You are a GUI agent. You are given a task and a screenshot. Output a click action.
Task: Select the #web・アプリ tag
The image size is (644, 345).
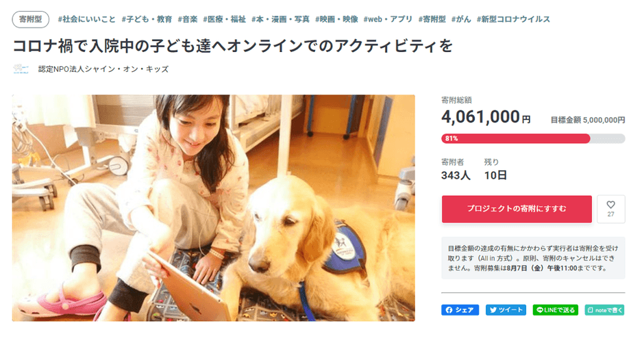pyautogui.click(x=388, y=19)
